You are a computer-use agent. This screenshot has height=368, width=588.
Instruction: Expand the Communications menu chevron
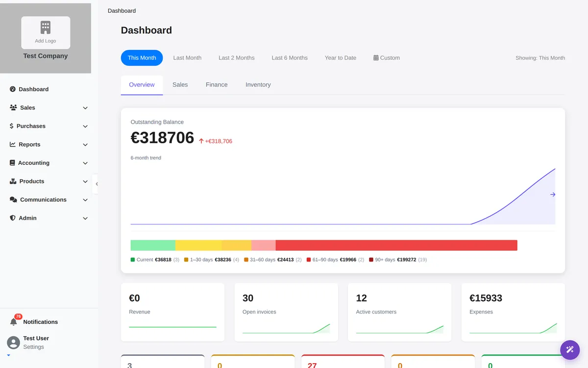(85, 200)
